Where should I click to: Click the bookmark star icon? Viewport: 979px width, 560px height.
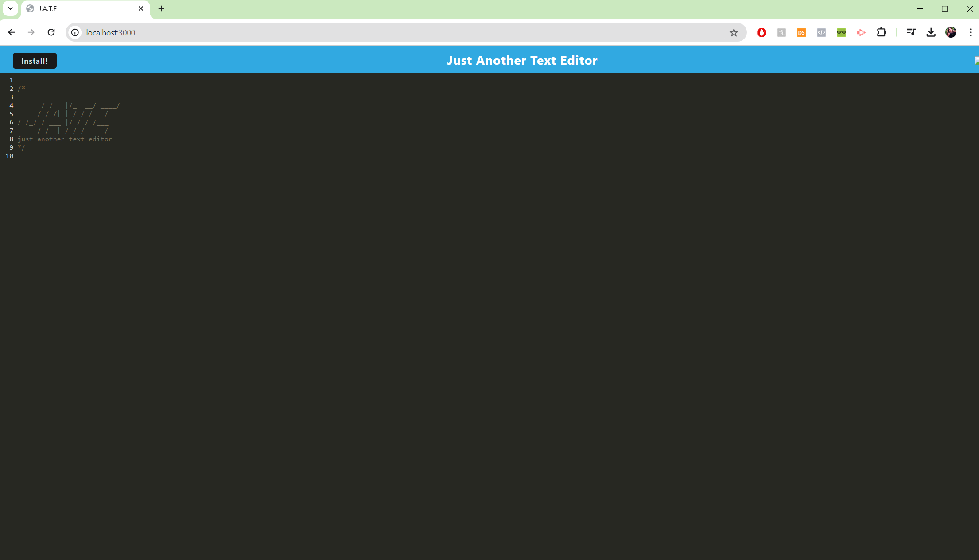click(x=734, y=32)
